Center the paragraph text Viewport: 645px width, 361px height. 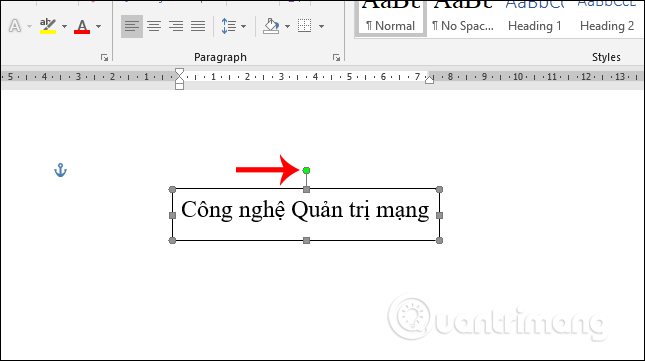tap(154, 26)
